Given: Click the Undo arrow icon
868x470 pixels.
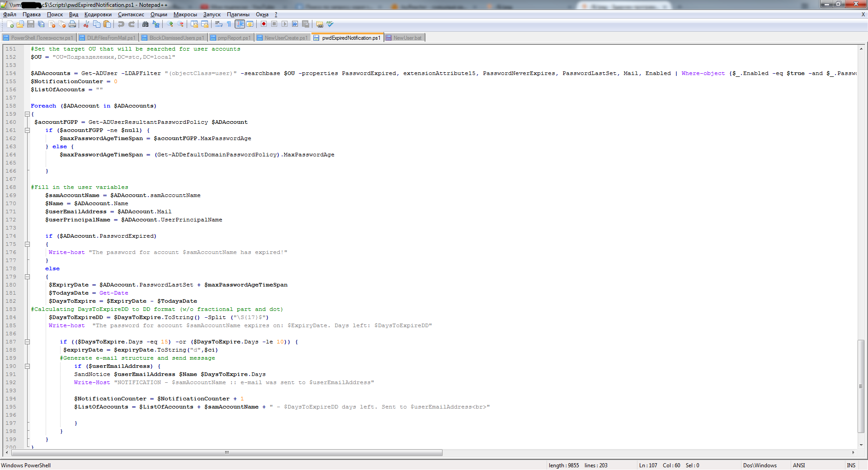Looking at the screenshot, I should pyautogui.click(x=121, y=24).
